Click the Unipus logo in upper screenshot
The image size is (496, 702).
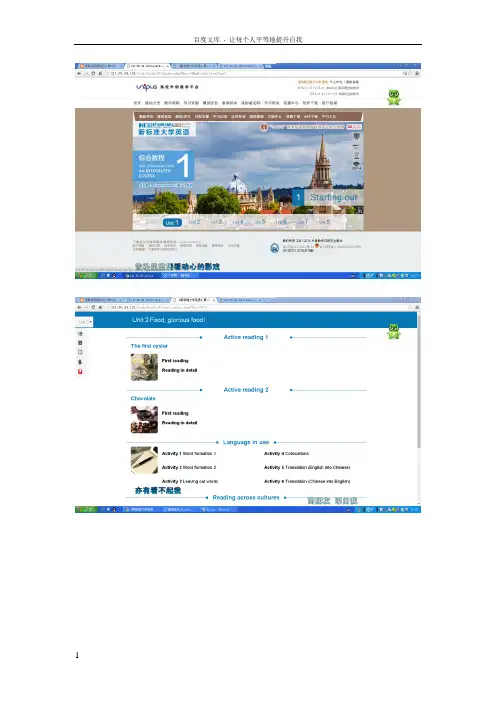coord(146,86)
